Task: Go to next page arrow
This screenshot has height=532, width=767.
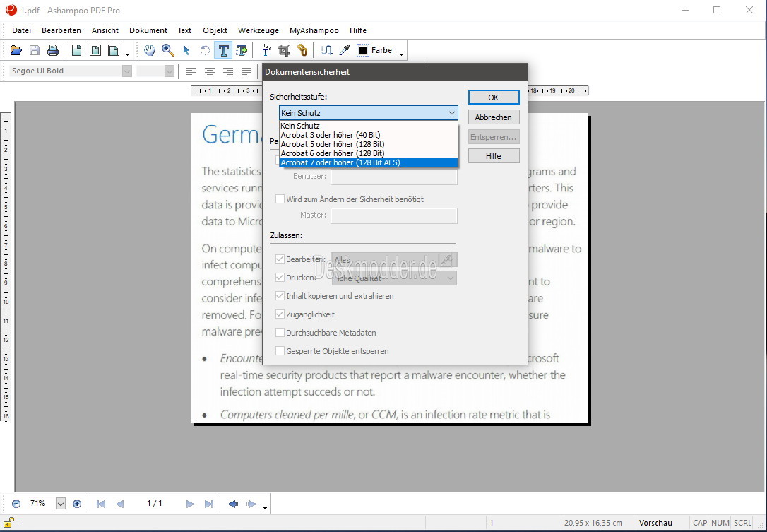Action: click(x=190, y=504)
